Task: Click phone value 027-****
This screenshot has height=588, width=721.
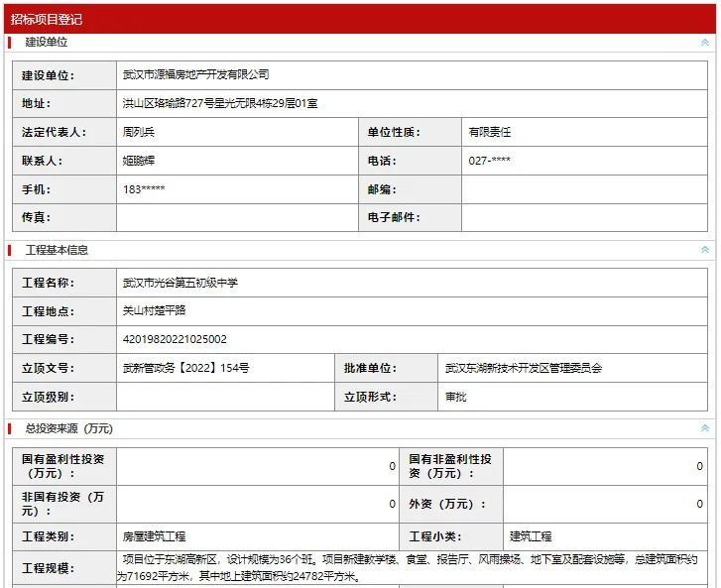Action: [x=489, y=161]
